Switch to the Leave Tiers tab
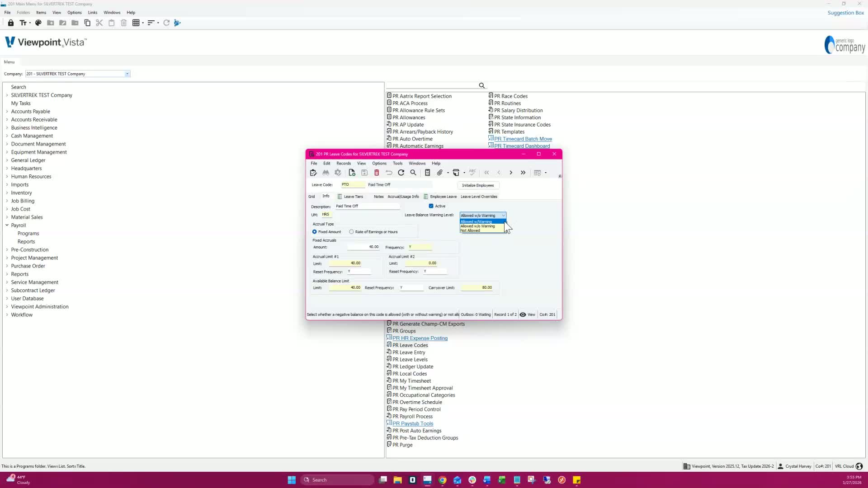Screen dimensions: 868x488 [x=353, y=197]
